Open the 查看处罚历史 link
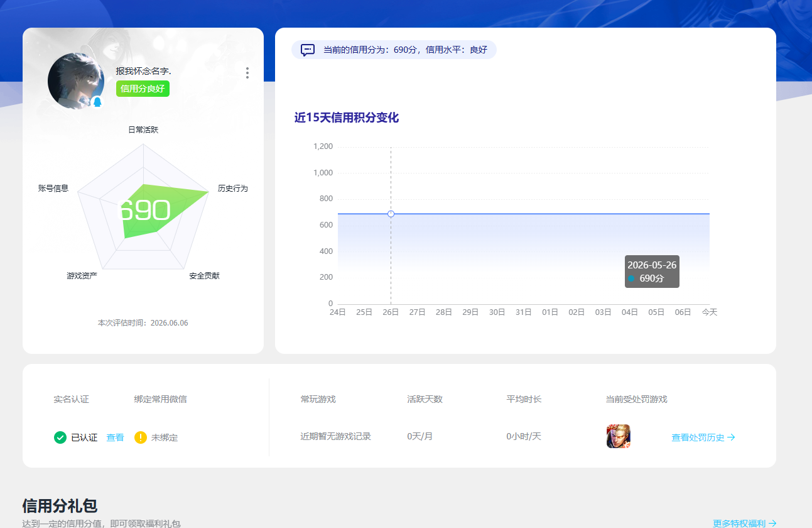 (x=703, y=437)
